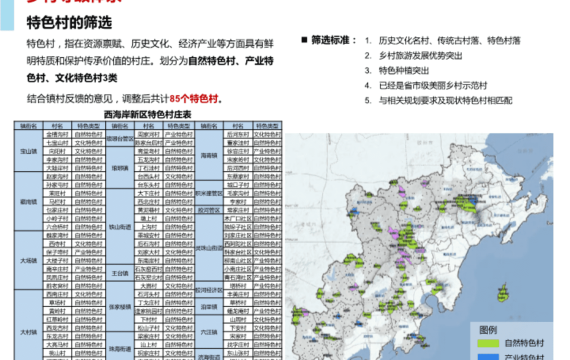
Task: Select the 王台镇 table cell
Action: [120, 273]
